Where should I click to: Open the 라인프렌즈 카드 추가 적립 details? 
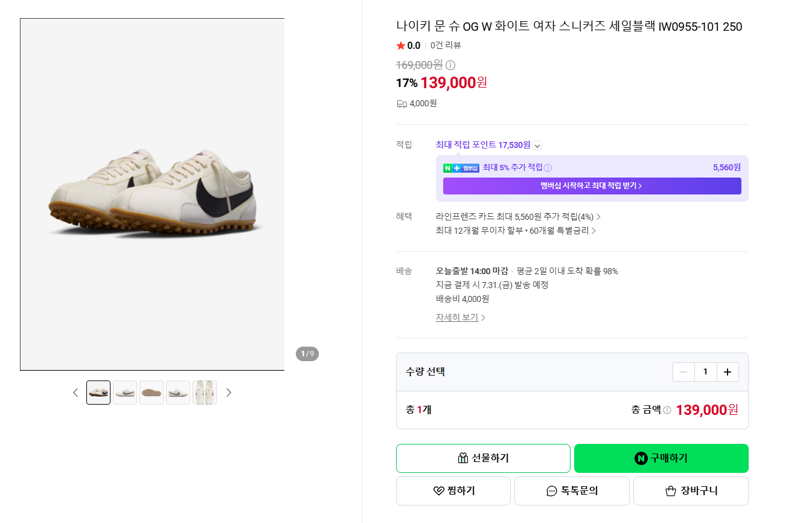[518, 217]
